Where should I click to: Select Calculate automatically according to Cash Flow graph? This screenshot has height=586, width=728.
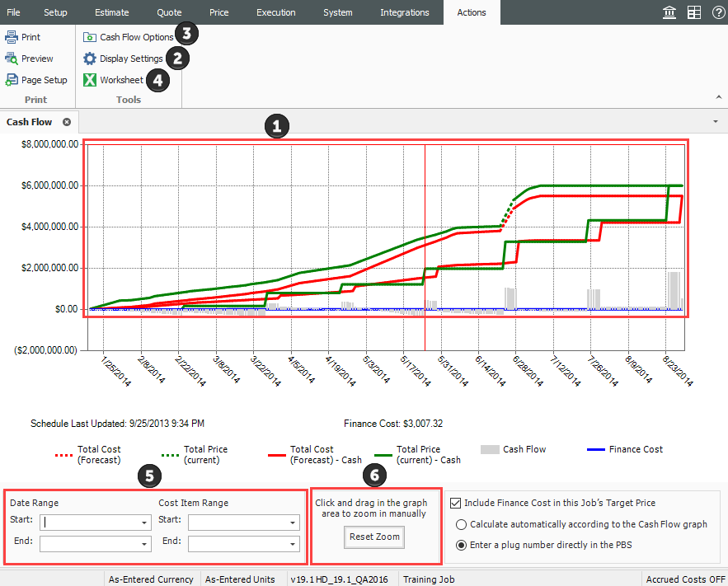(x=462, y=524)
